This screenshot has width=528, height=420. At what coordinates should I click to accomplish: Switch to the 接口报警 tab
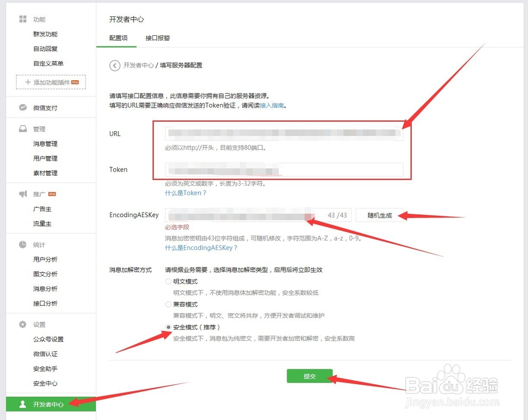pos(157,38)
